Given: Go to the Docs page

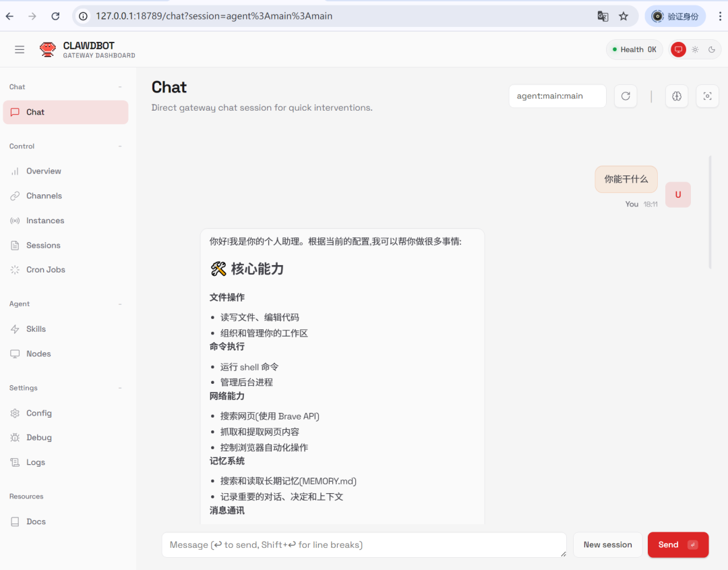Looking at the screenshot, I should [x=35, y=521].
